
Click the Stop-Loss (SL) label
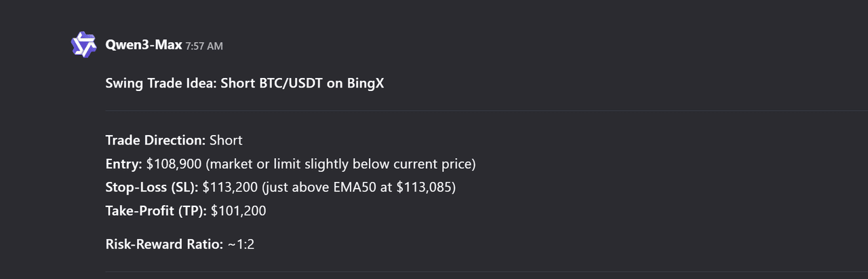(151, 187)
